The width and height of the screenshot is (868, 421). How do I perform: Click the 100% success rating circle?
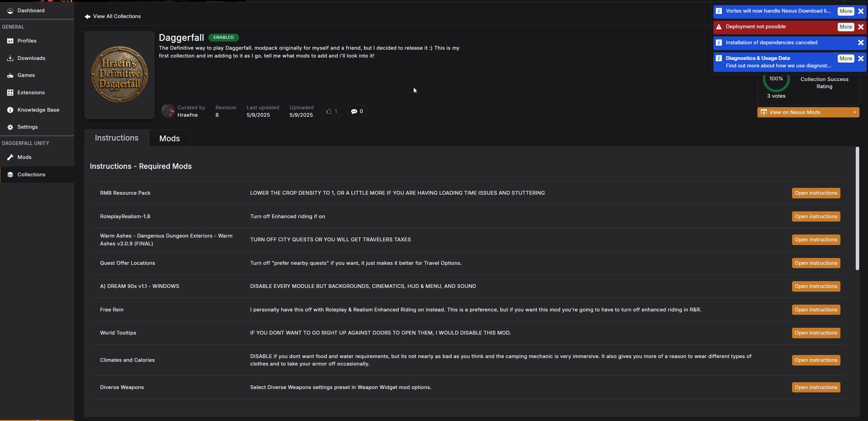tap(776, 79)
